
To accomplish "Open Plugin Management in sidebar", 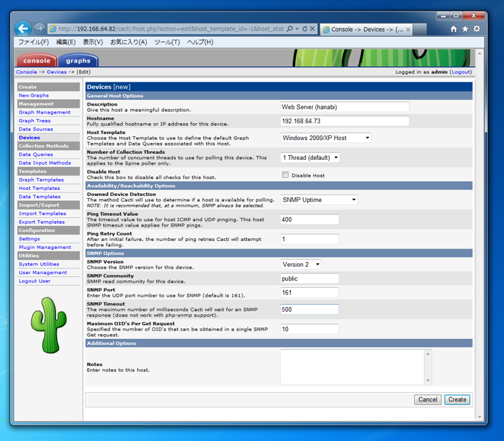I will click(x=45, y=247).
